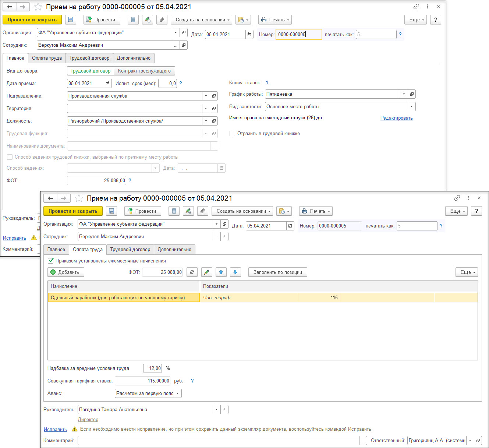Click the save diskette icon in back window

71,20
